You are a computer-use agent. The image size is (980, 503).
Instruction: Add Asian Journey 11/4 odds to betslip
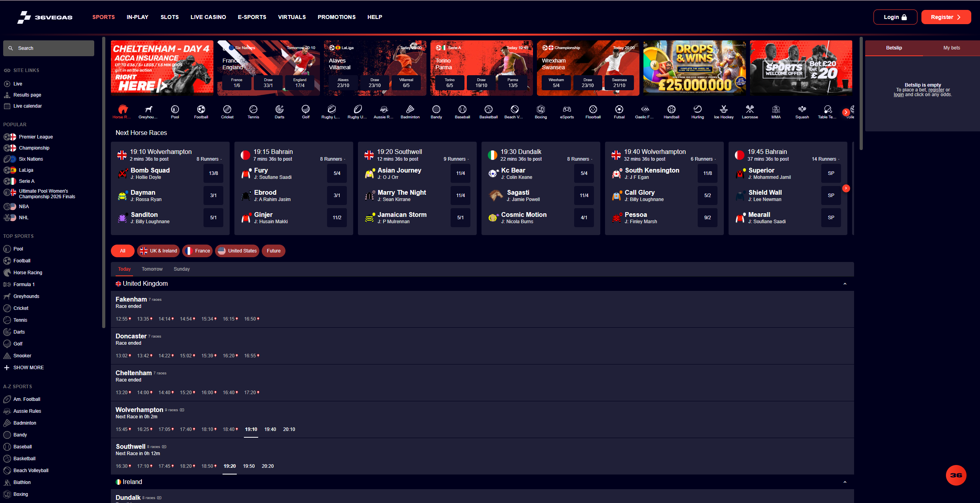(461, 173)
